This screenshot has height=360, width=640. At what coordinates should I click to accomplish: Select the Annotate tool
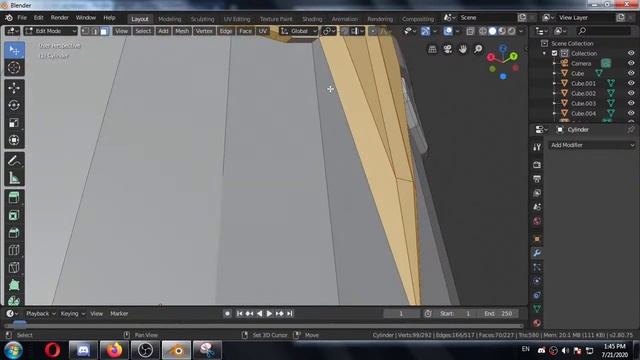coord(14,160)
